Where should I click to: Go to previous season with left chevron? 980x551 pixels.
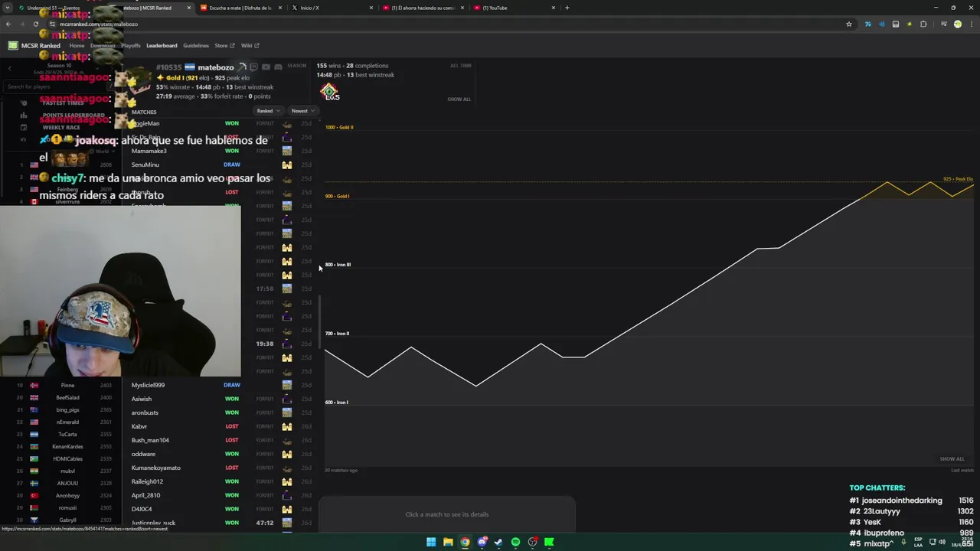tap(10, 68)
